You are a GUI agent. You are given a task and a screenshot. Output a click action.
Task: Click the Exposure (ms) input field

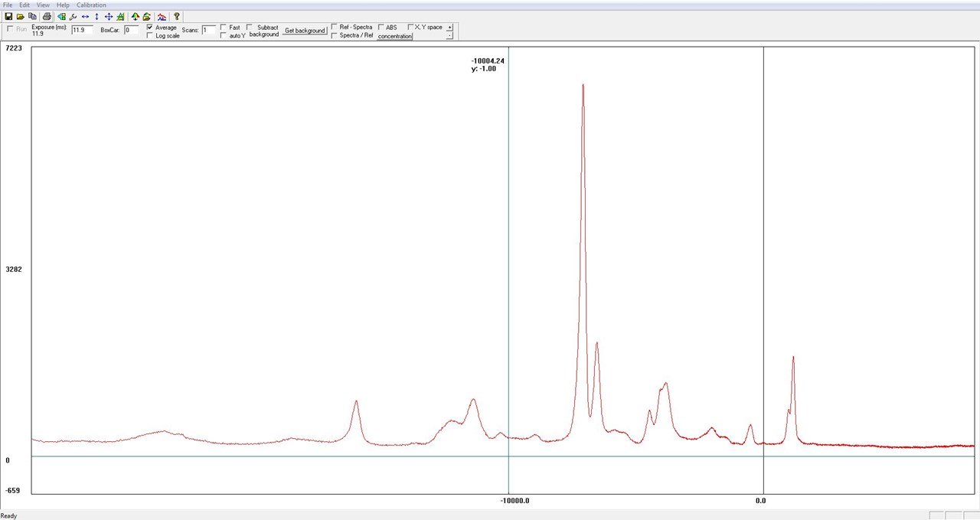point(82,31)
